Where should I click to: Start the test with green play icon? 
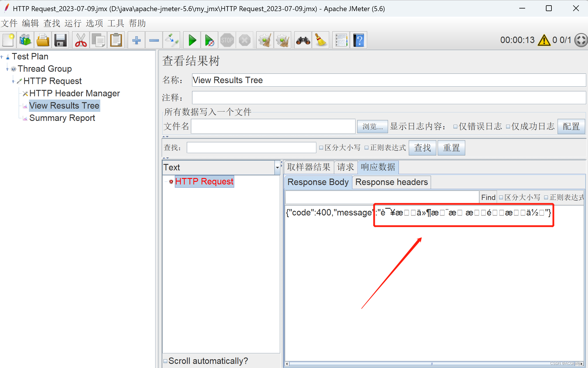tap(192, 40)
